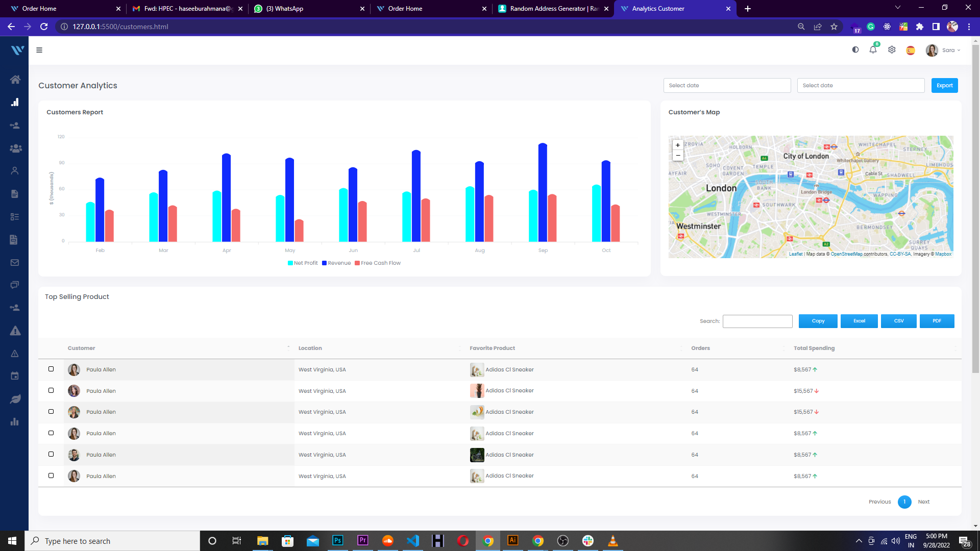Click the Spain flag language icon
This screenshot has height=551, width=980.
tap(911, 51)
